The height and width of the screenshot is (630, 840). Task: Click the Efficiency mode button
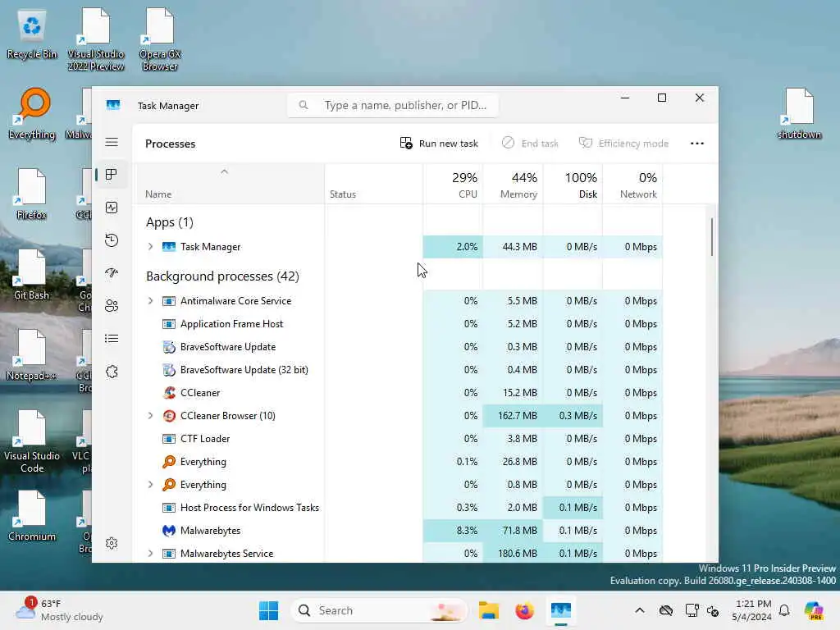pos(623,143)
